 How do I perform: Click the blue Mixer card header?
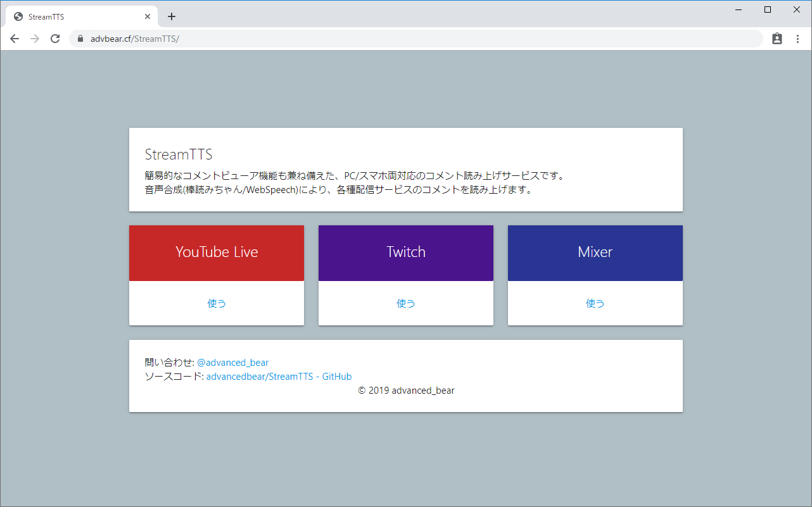point(595,253)
